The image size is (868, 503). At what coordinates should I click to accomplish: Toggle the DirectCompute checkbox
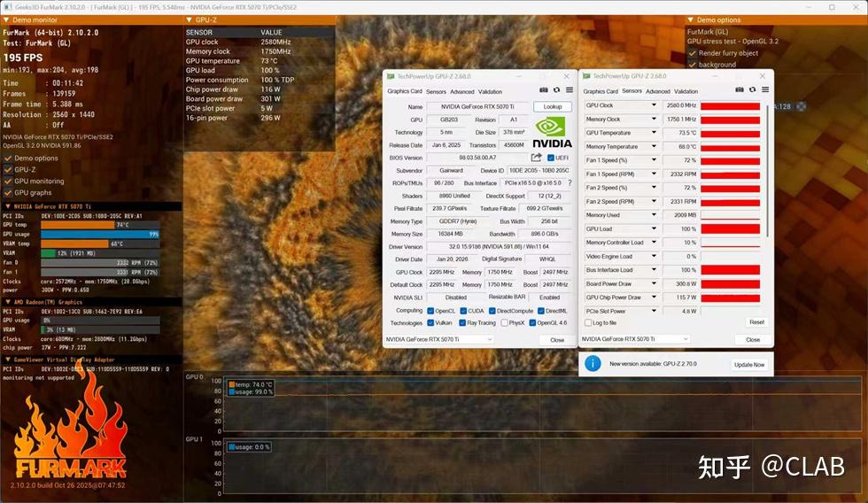492,311
